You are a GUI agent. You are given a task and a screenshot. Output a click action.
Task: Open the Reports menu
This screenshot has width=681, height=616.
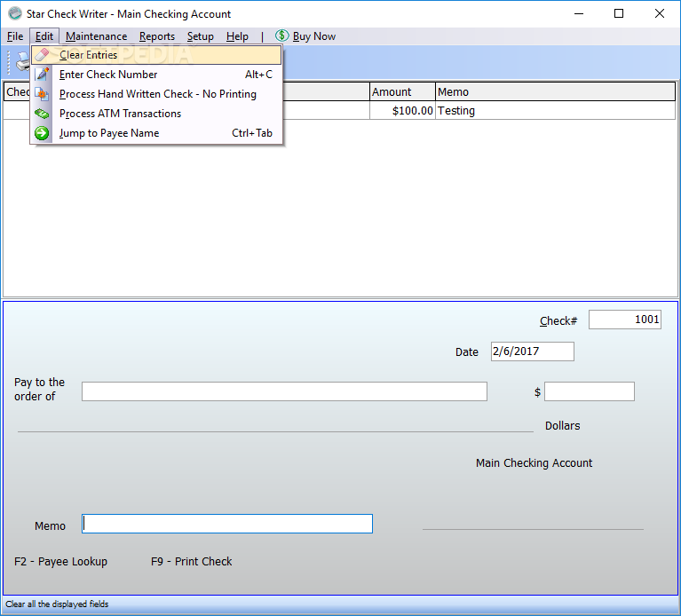coord(157,36)
